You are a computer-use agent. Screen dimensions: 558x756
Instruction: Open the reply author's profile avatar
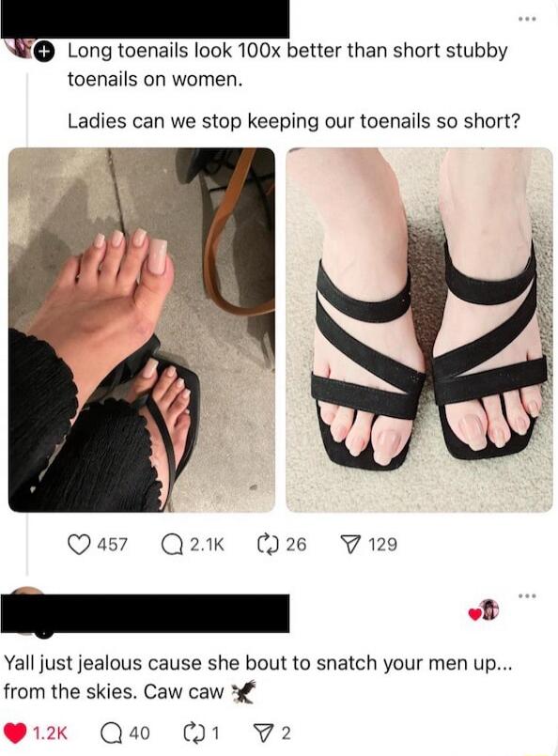(27, 598)
